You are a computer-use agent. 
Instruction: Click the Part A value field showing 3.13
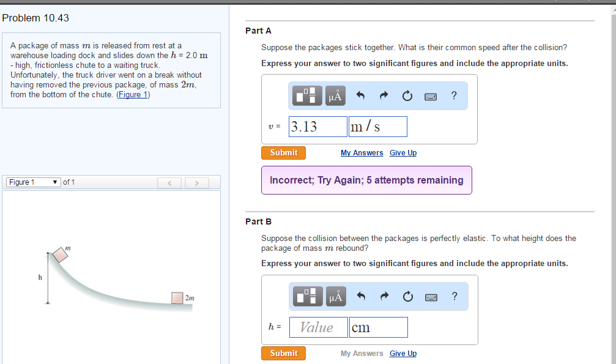coord(317,127)
